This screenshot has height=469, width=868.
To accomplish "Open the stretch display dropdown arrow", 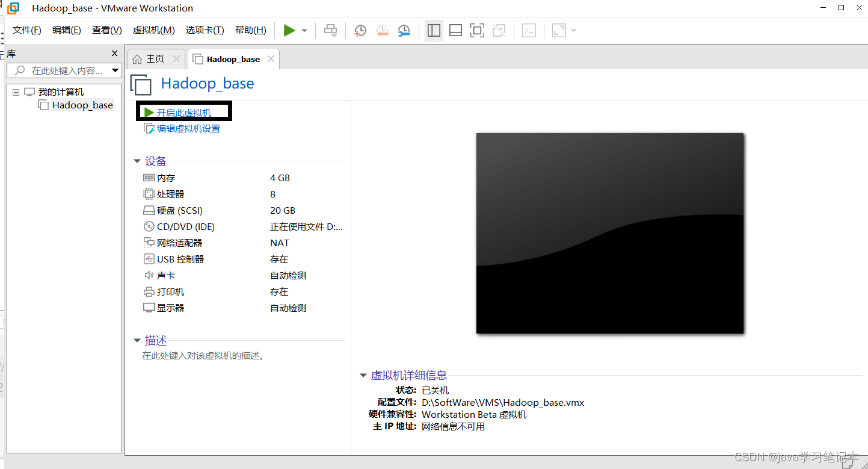I will [574, 31].
